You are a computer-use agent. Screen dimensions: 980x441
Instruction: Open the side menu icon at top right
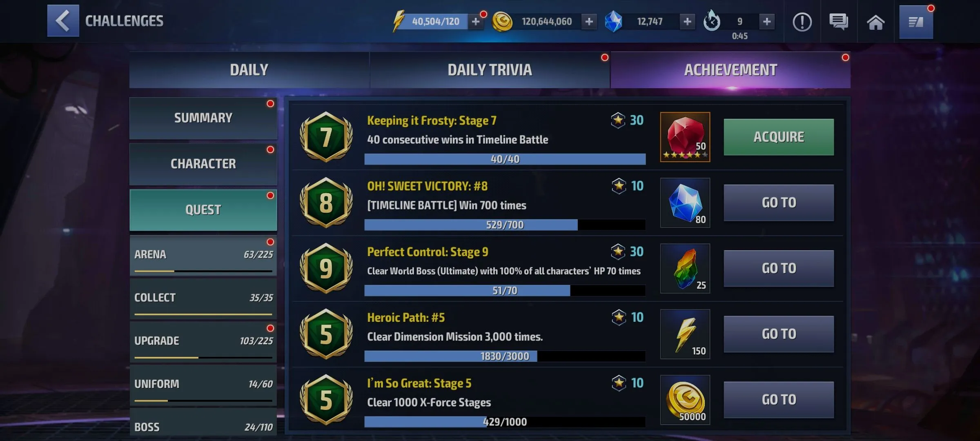point(916,22)
